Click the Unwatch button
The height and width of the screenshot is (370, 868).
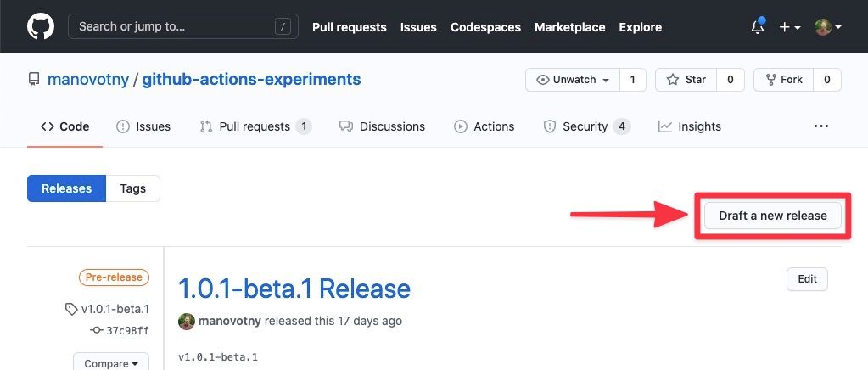(x=573, y=80)
